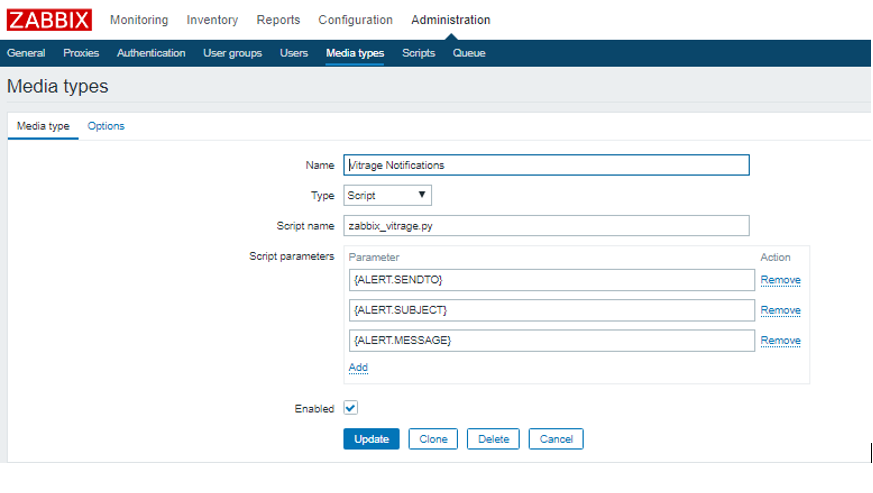Switch to the Options tab
The height and width of the screenshot is (493, 873).
pos(106,126)
